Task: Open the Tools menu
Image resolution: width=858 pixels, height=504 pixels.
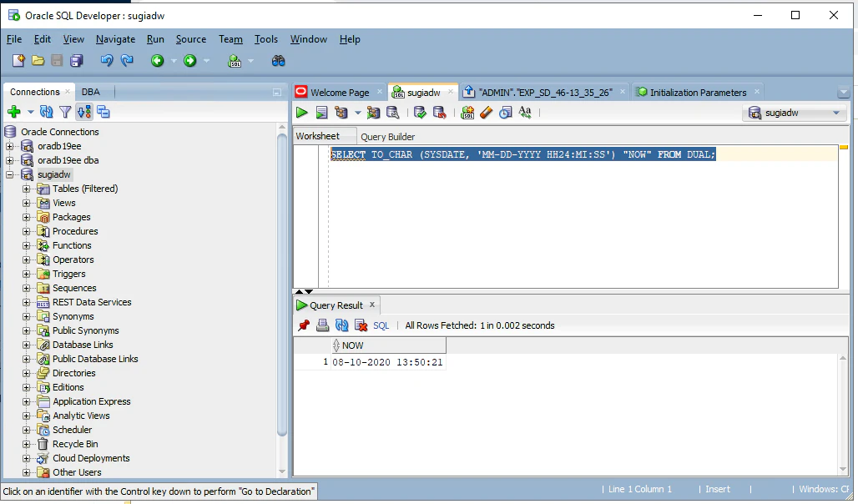Action: pos(266,39)
